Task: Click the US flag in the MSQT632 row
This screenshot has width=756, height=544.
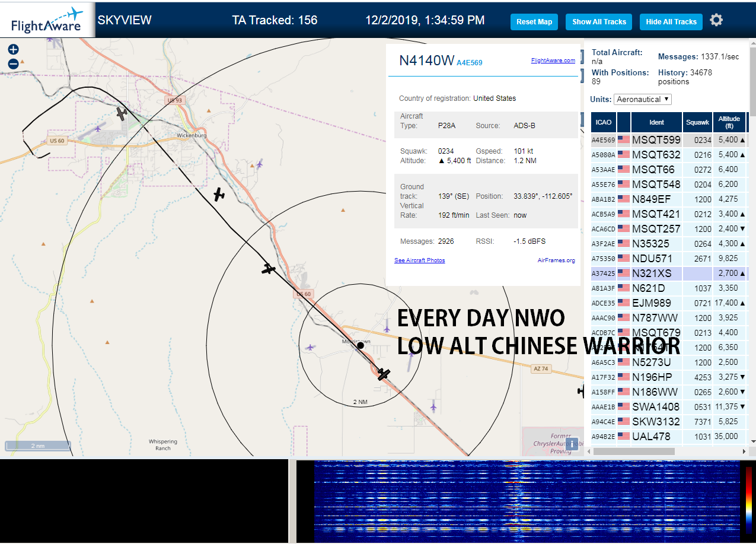Action: [624, 155]
